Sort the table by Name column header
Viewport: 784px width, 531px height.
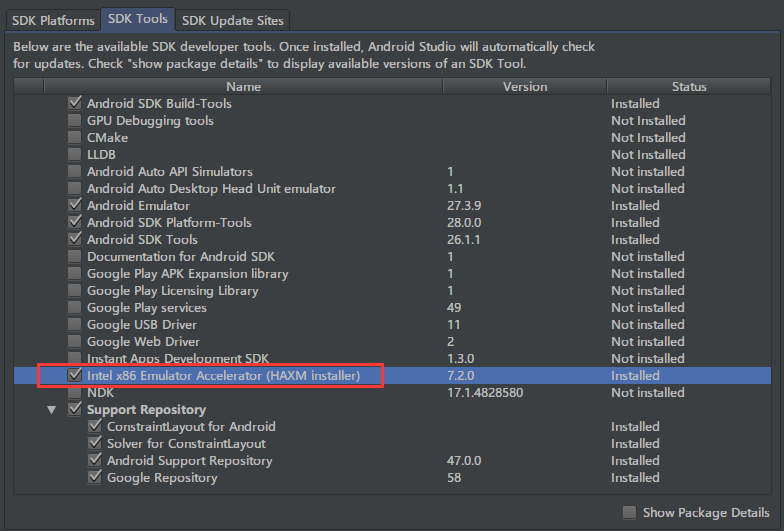(x=243, y=87)
